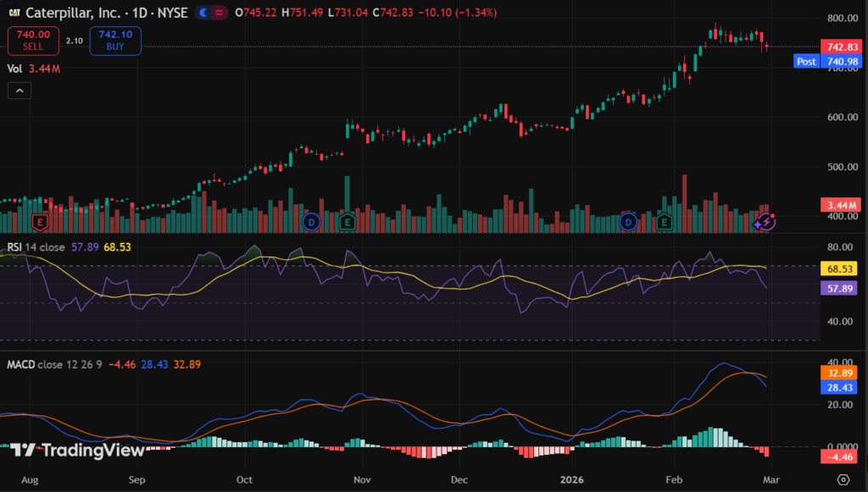Click the Vol 3.44M volume indicator label
Image resolution: width=868 pixels, height=492 pixels.
[x=33, y=69]
